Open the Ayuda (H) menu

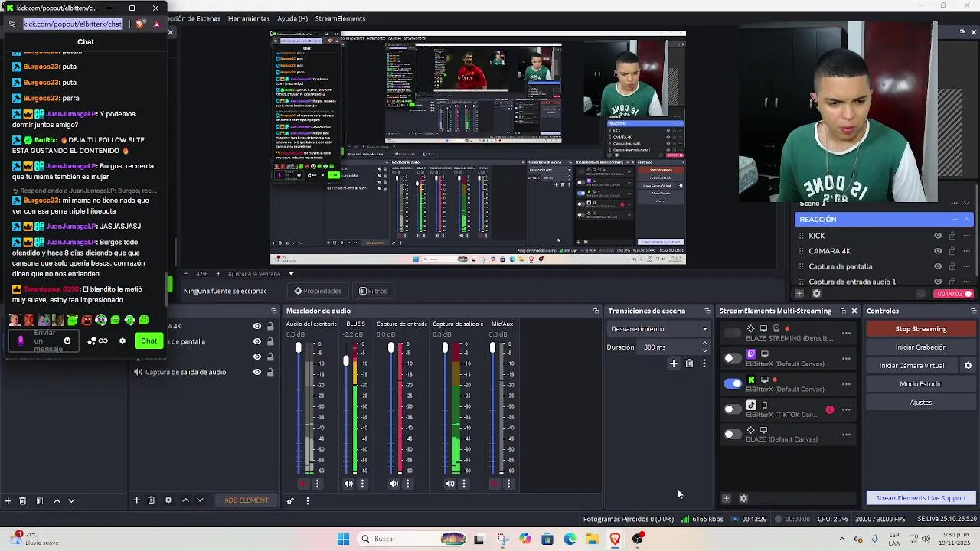[x=292, y=18]
